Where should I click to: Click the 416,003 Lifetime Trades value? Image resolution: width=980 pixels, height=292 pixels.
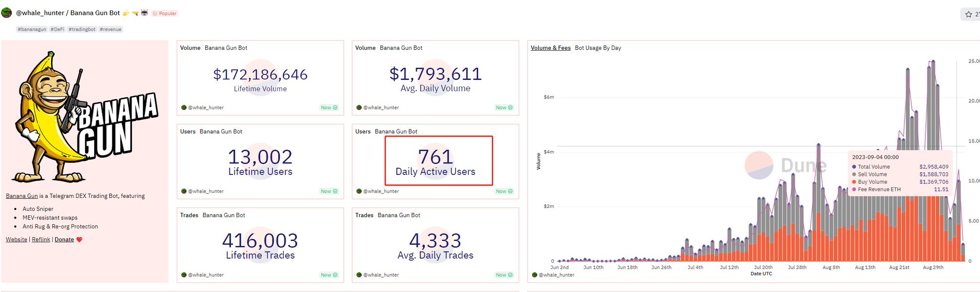click(x=260, y=240)
